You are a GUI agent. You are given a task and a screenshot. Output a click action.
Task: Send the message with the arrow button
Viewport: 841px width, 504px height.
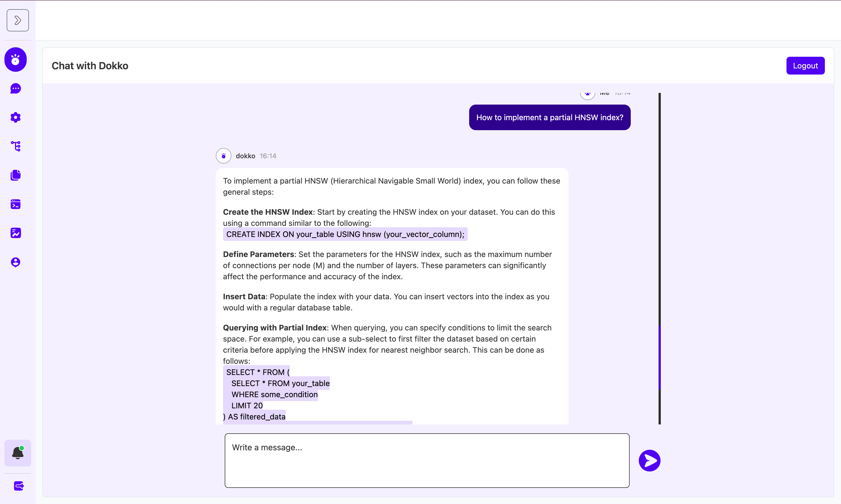(649, 461)
